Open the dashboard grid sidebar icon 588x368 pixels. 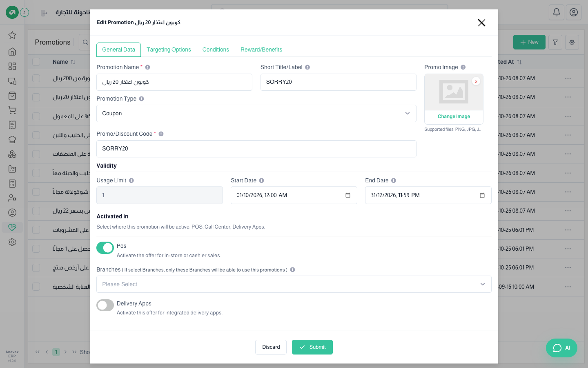coord(12,66)
